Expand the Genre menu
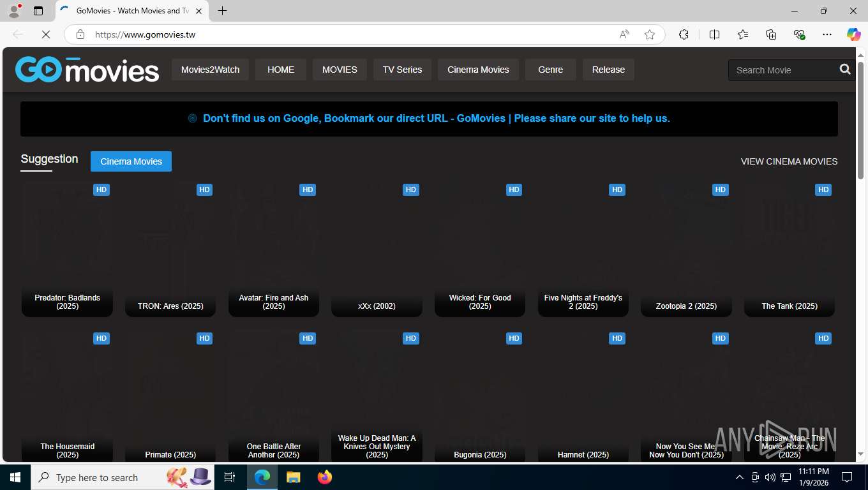 tap(550, 70)
